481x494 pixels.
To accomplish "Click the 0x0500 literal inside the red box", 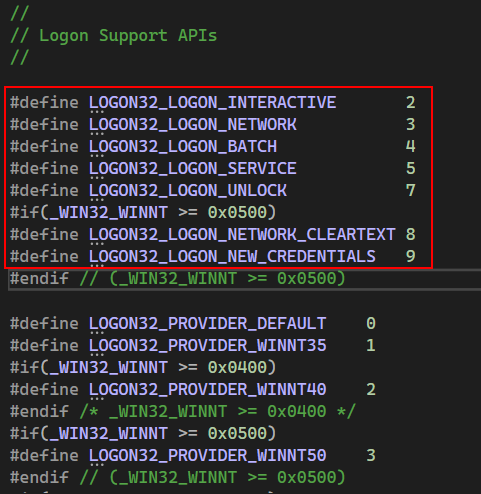I will point(237,212).
